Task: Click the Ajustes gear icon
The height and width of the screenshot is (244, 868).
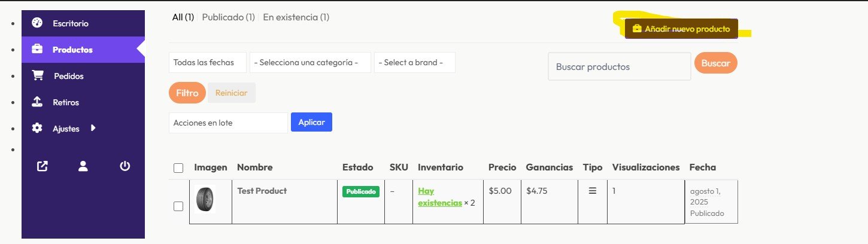Action: coord(37,128)
